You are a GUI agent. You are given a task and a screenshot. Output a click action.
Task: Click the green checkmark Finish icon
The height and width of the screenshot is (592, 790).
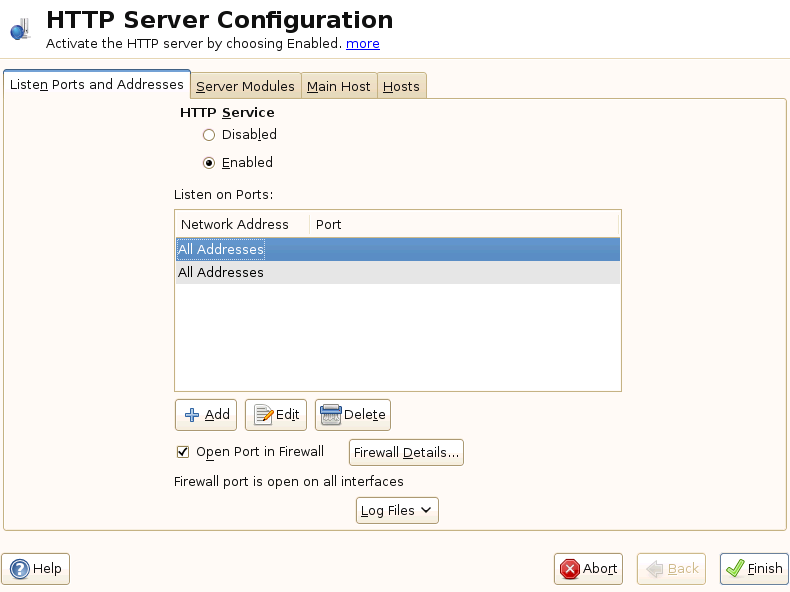point(734,569)
